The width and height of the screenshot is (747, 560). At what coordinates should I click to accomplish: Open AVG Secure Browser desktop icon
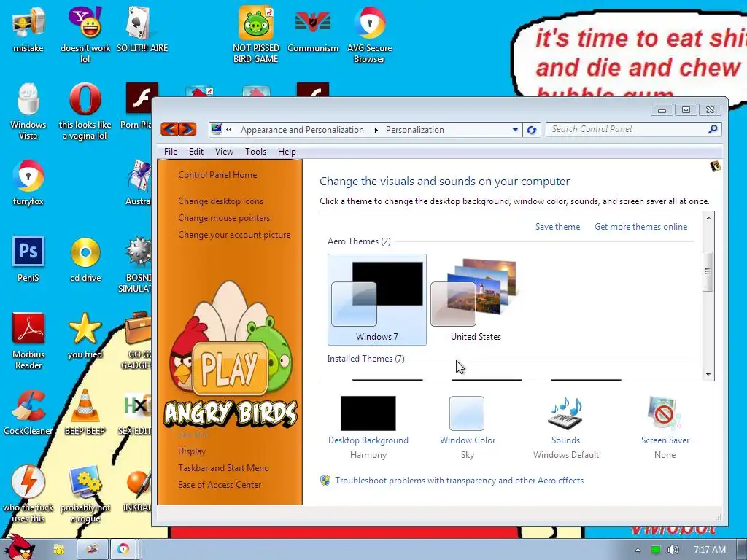tap(370, 34)
